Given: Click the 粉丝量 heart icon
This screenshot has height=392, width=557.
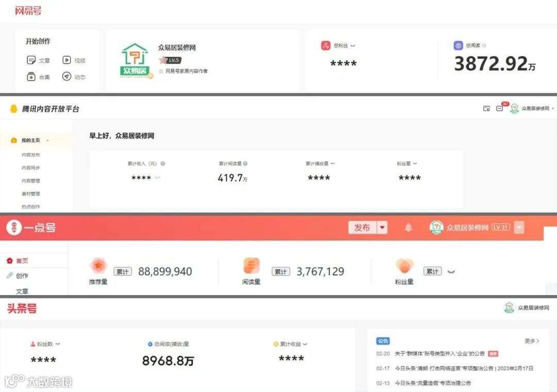Looking at the screenshot, I should (x=405, y=266).
